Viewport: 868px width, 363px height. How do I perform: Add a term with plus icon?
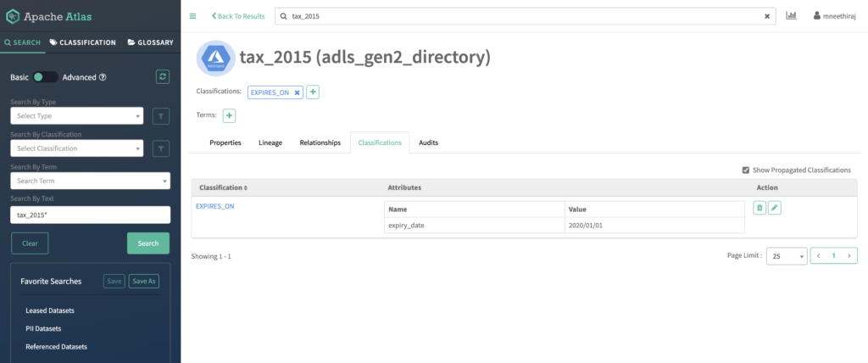coord(229,116)
